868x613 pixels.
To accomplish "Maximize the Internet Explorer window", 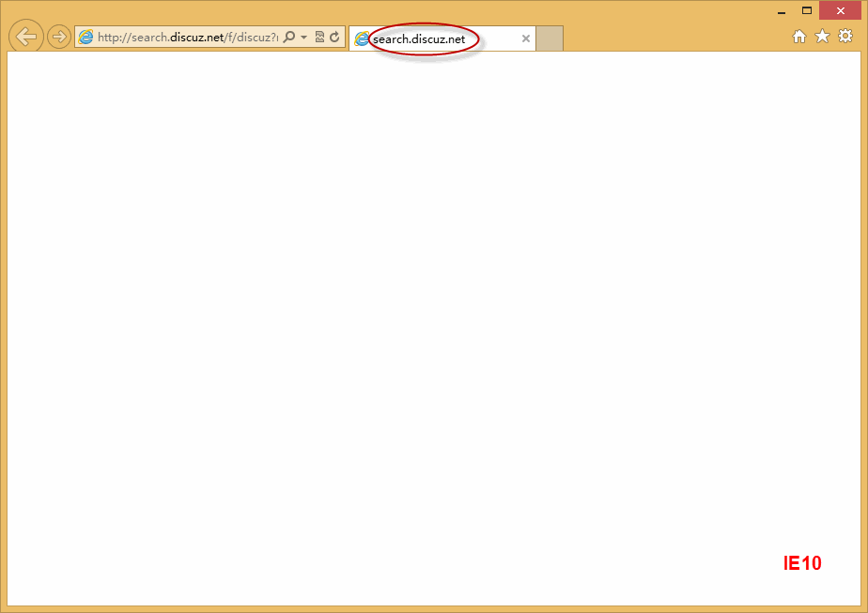I will pos(807,11).
